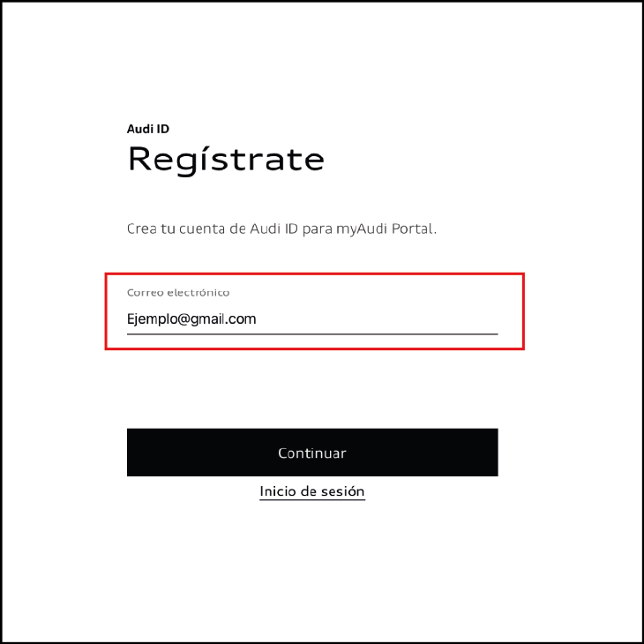644x644 pixels.
Task: Open the Inicio de sesión link
Action: [x=312, y=491]
